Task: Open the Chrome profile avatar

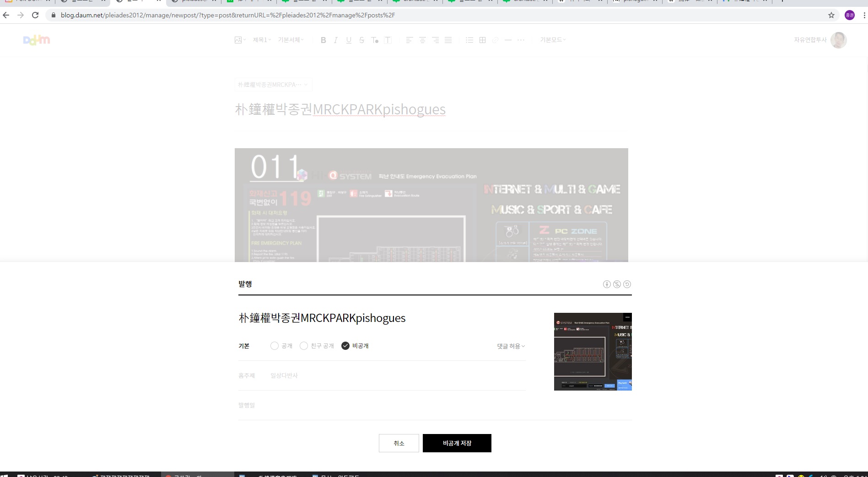Action: pyautogui.click(x=849, y=15)
